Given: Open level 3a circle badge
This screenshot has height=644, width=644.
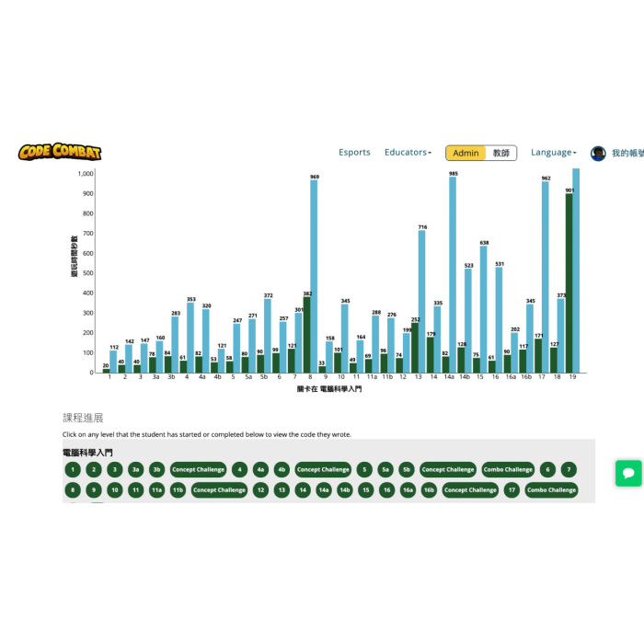Looking at the screenshot, I should (136, 469).
